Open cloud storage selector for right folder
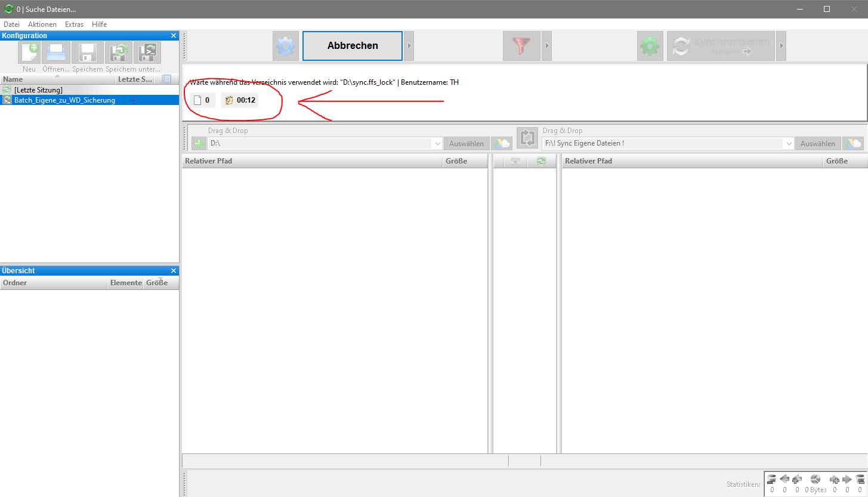 click(852, 144)
